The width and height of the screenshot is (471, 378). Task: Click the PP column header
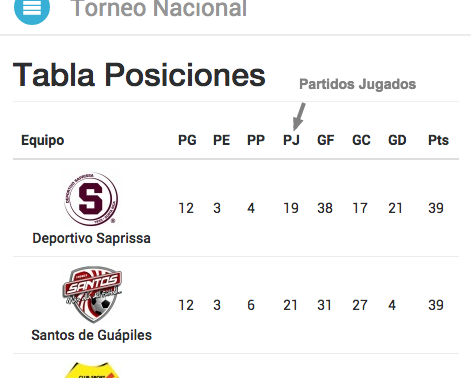pyautogui.click(x=256, y=140)
